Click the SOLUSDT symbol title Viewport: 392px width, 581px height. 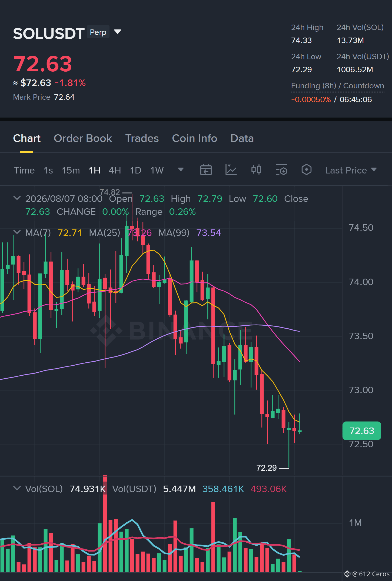tap(49, 34)
